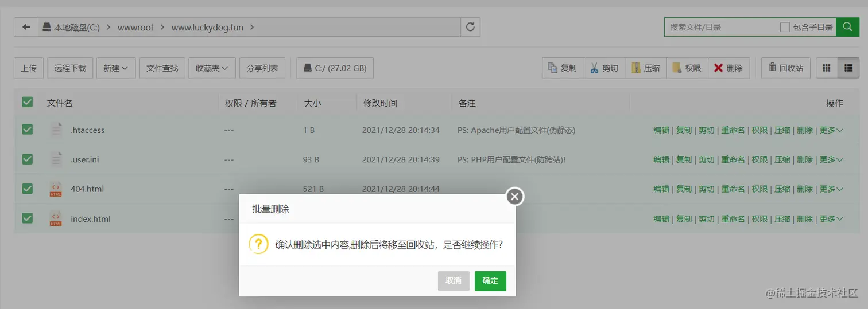Uncheck the index.html row checkbox

(x=27, y=218)
